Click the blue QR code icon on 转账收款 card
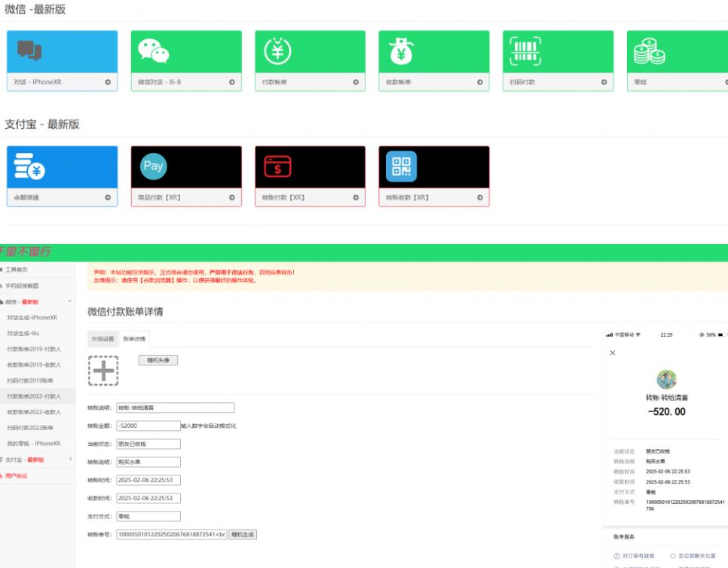The image size is (728, 568). tap(401, 166)
